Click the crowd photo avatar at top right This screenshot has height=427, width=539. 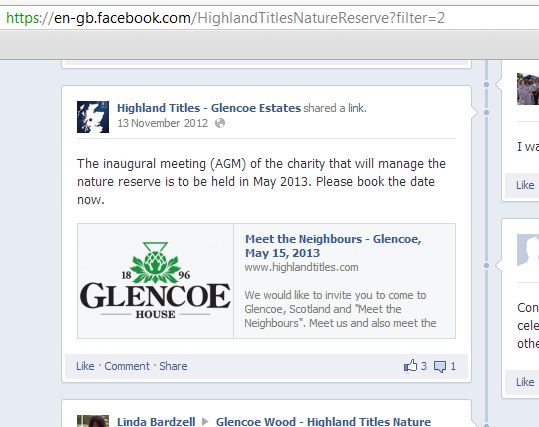coord(528,89)
